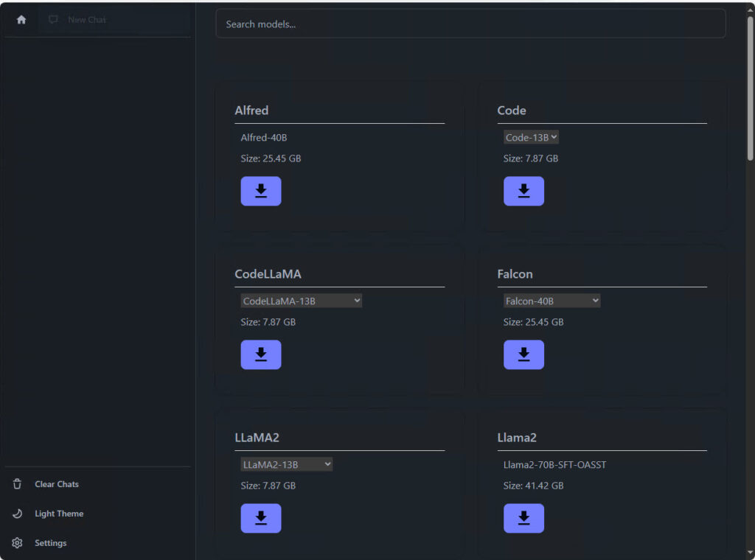755x560 pixels.
Task: Click the scrollbar up arrow
Action: click(750, 9)
